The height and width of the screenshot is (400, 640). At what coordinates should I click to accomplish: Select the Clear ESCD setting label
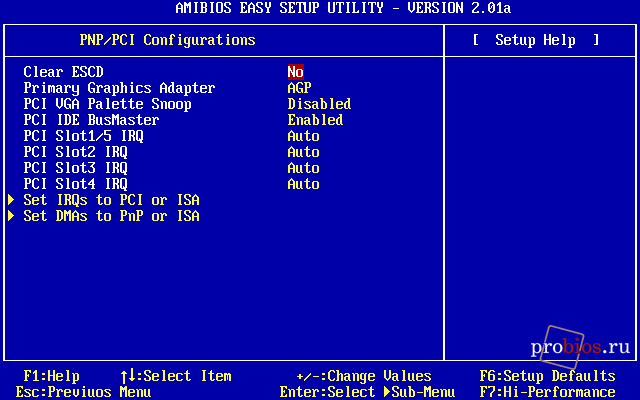63,72
